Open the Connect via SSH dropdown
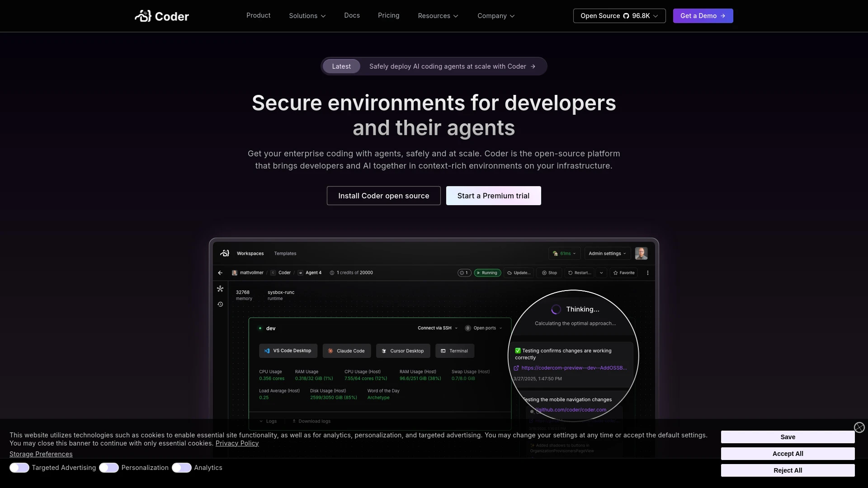The width and height of the screenshot is (868, 488). click(x=437, y=328)
